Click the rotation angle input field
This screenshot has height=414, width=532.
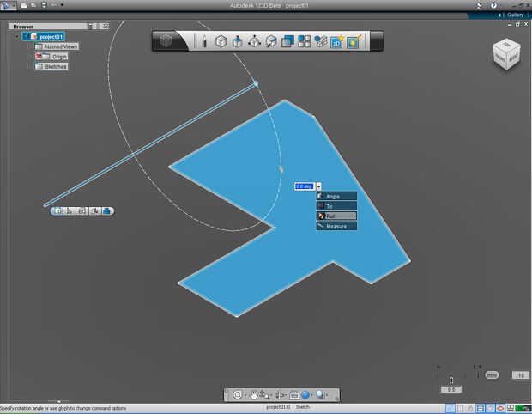(305, 186)
